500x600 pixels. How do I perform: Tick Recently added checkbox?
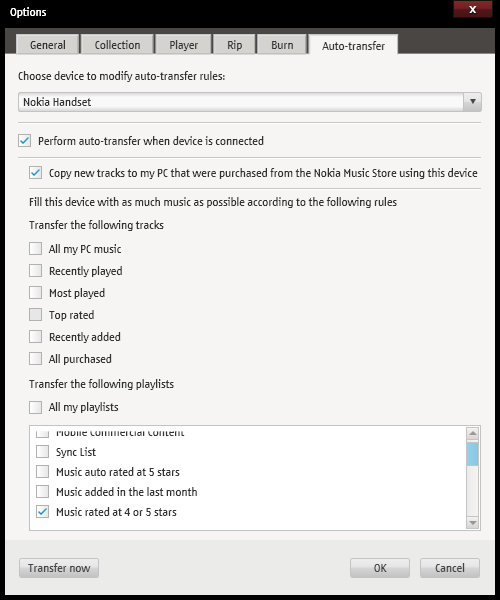pos(36,337)
